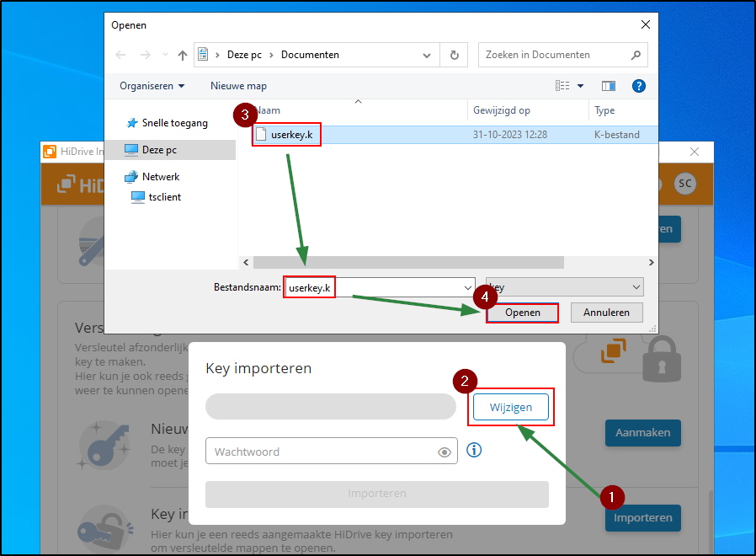Expand the Bestandsnaam dropdown arrow
The image size is (756, 556).
tap(468, 287)
